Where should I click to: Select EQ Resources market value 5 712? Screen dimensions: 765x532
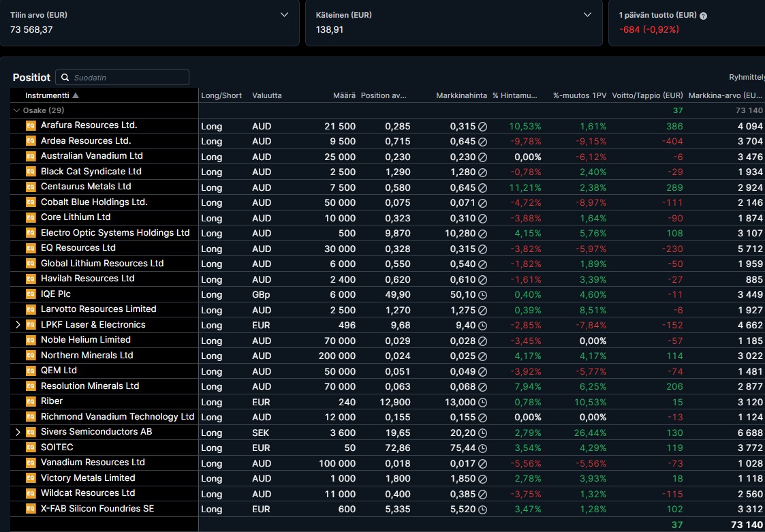click(x=750, y=249)
